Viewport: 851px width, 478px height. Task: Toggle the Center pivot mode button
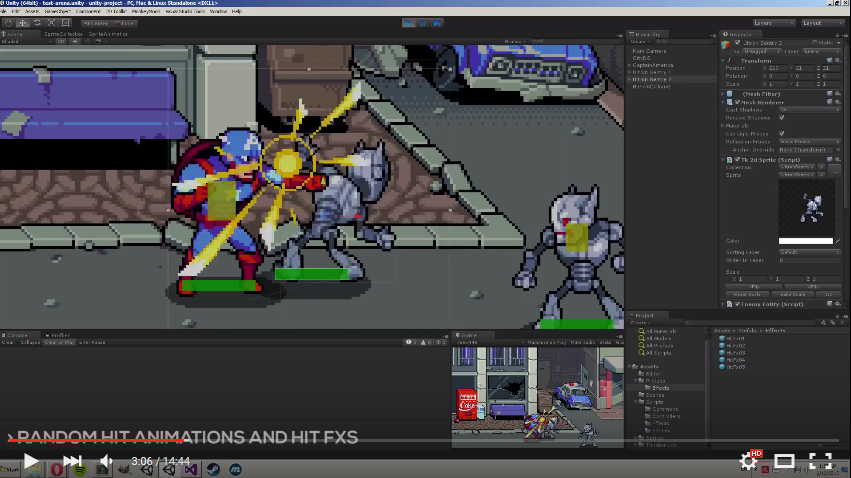(x=96, y=23)
